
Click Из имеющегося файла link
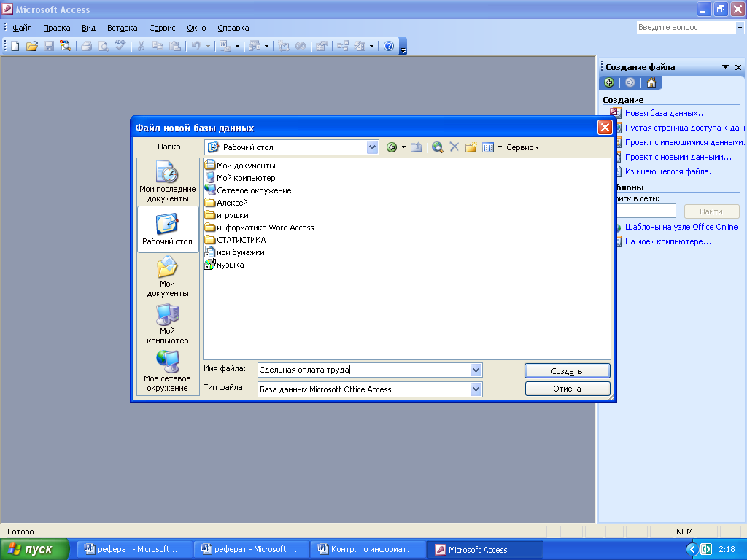(x=671, y=171)
